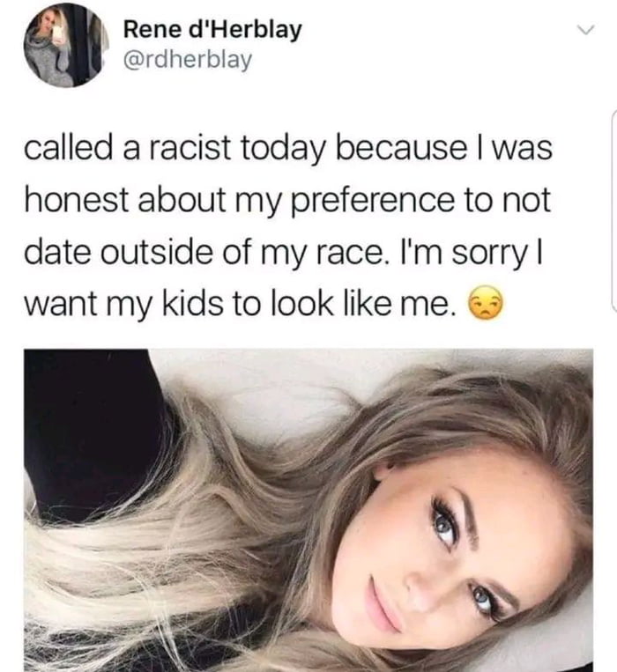Click the unamused face emoji
This screenshot has height=672, width=617.
point(485,302)
